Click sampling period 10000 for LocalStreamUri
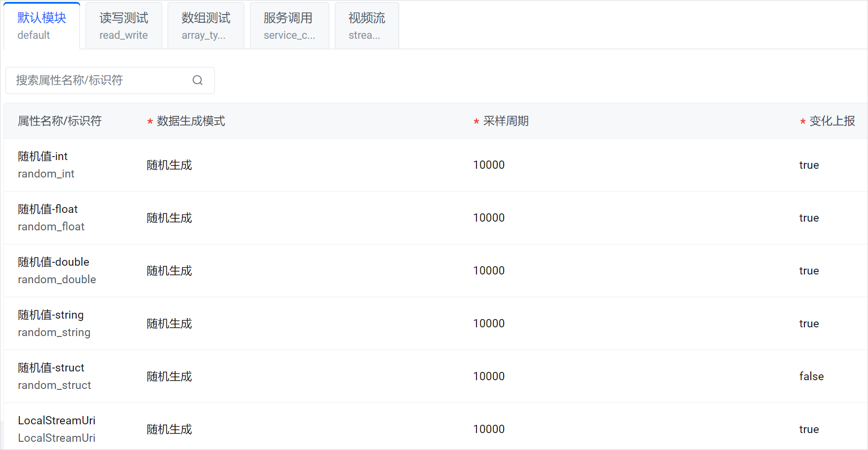Viewport: 868px width, 450px height. pyautogui.click(x=489, y=429)
